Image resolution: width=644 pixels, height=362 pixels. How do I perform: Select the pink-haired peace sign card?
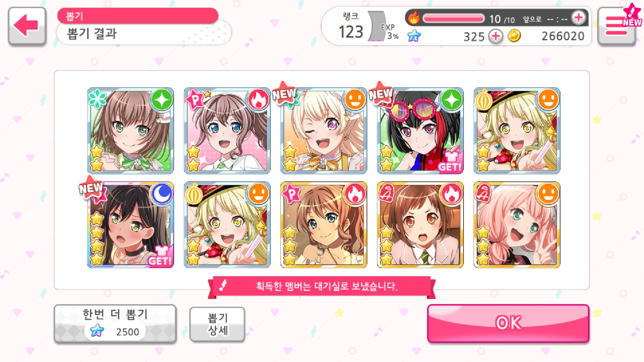coord(517,225)
